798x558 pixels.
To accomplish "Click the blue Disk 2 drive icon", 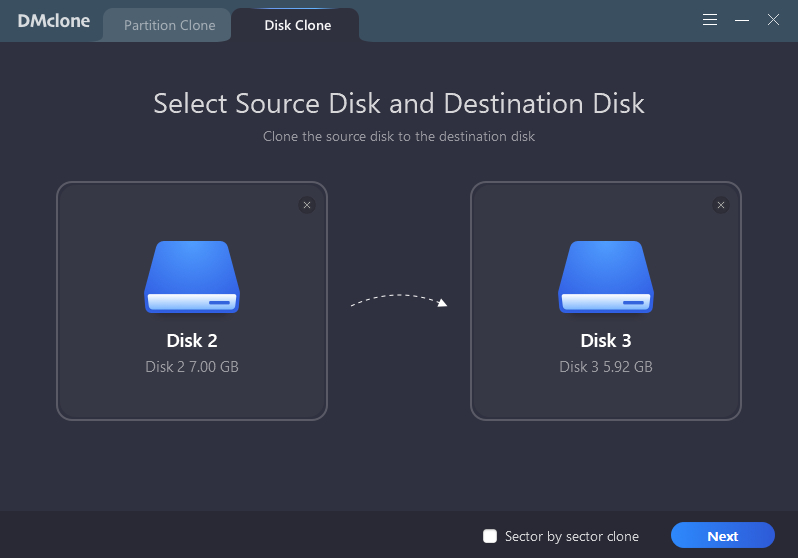I will (x=192, y=277).
